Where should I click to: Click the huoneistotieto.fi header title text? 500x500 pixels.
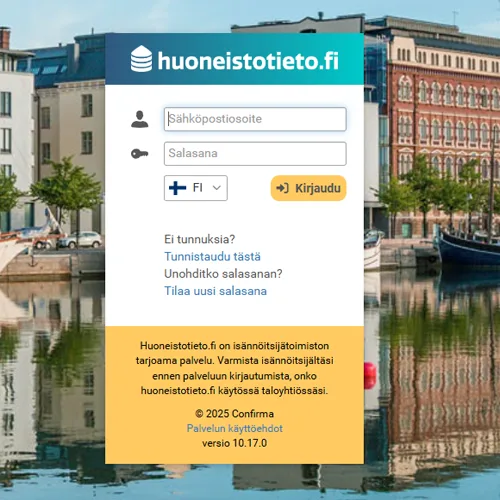coord(248,61)
